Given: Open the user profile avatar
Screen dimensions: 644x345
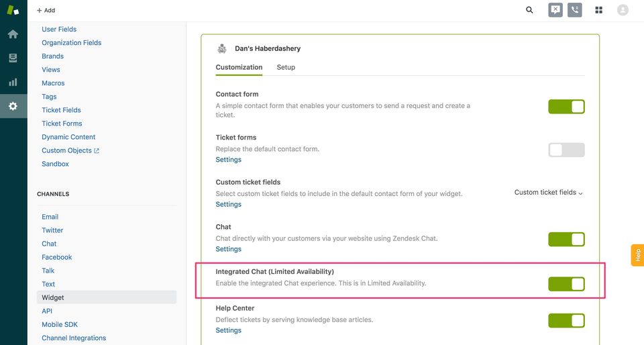Looking at the screenshot, I should pyautogui.click(x=623, y=10).
